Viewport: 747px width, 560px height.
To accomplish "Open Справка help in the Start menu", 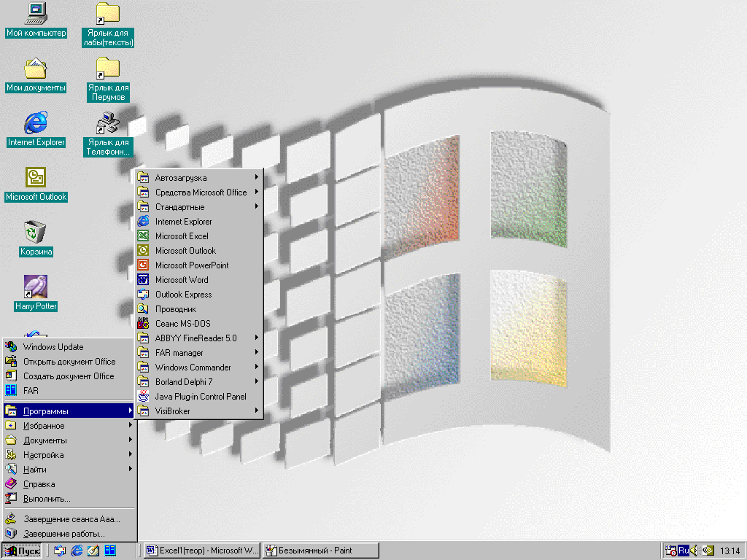I will pyautogui.click(x=69, y=484).
